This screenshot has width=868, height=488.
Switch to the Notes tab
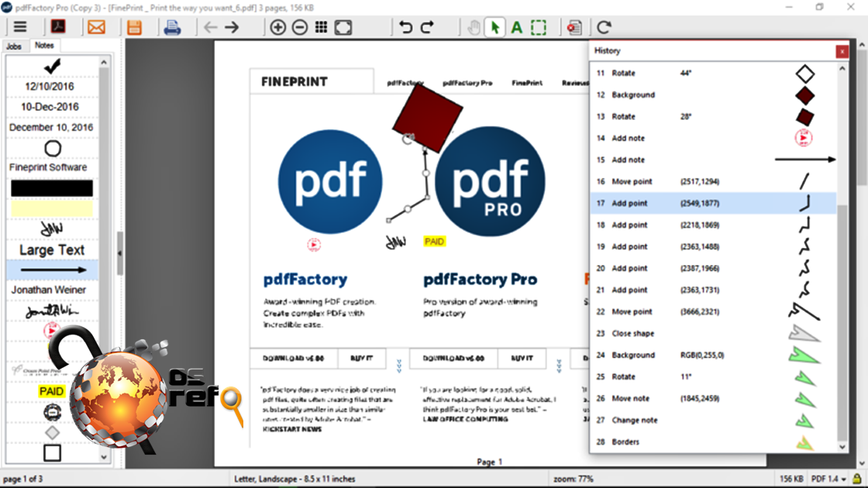coord(44,46)
